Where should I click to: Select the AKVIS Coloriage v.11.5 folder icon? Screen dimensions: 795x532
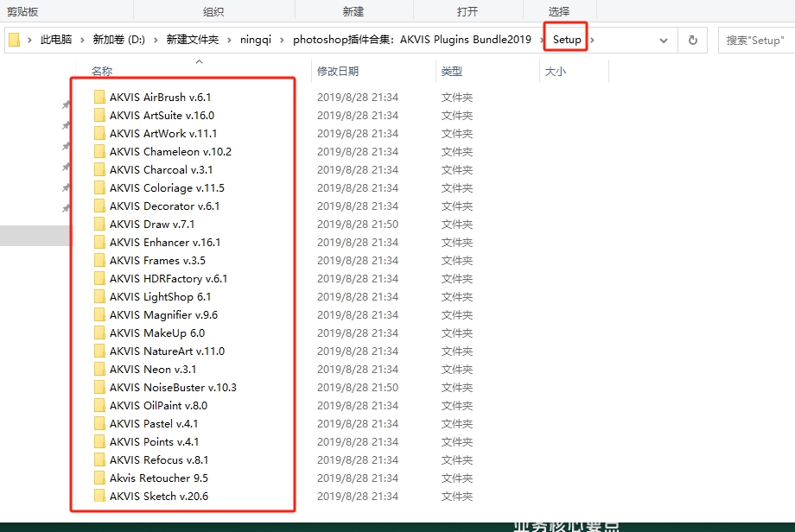[99, 188]
